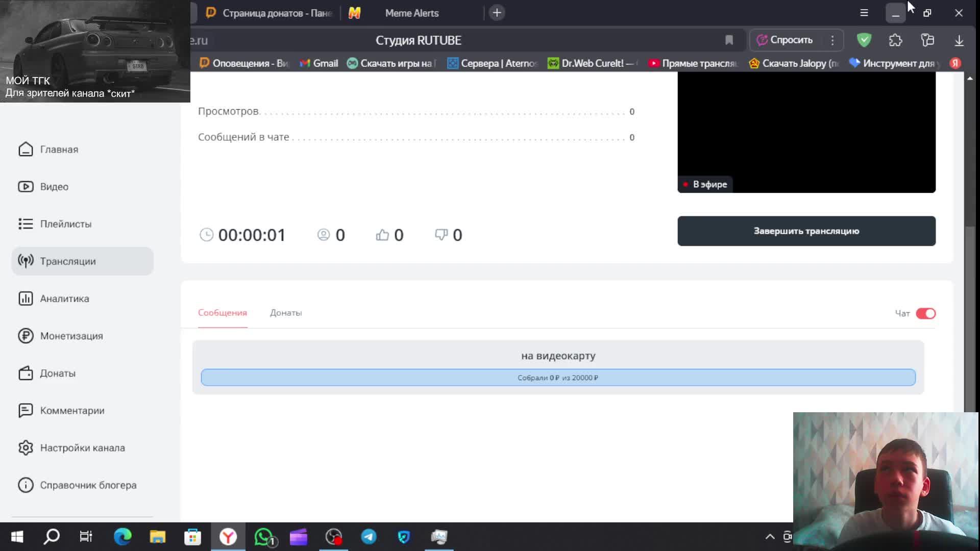Click the Завершить трансляцию button
Screen dimensions: 980x551
(x=806, y=231)
